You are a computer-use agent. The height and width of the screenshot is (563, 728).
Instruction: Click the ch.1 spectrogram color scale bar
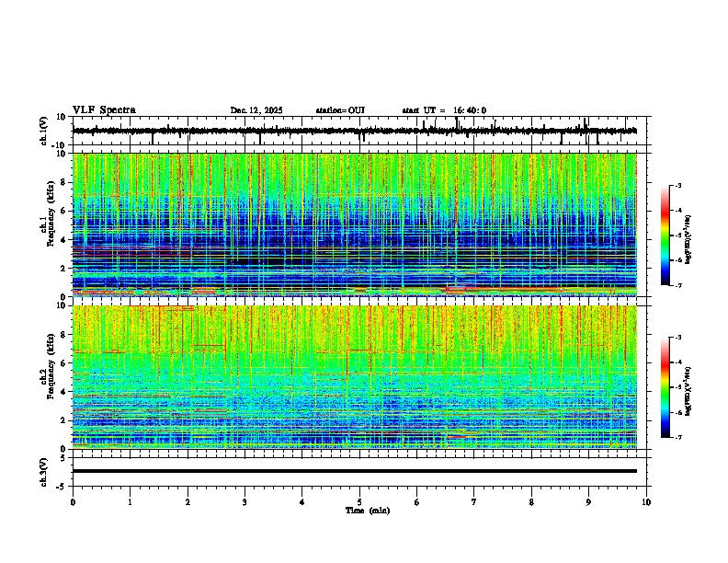(x=665, y=236)
